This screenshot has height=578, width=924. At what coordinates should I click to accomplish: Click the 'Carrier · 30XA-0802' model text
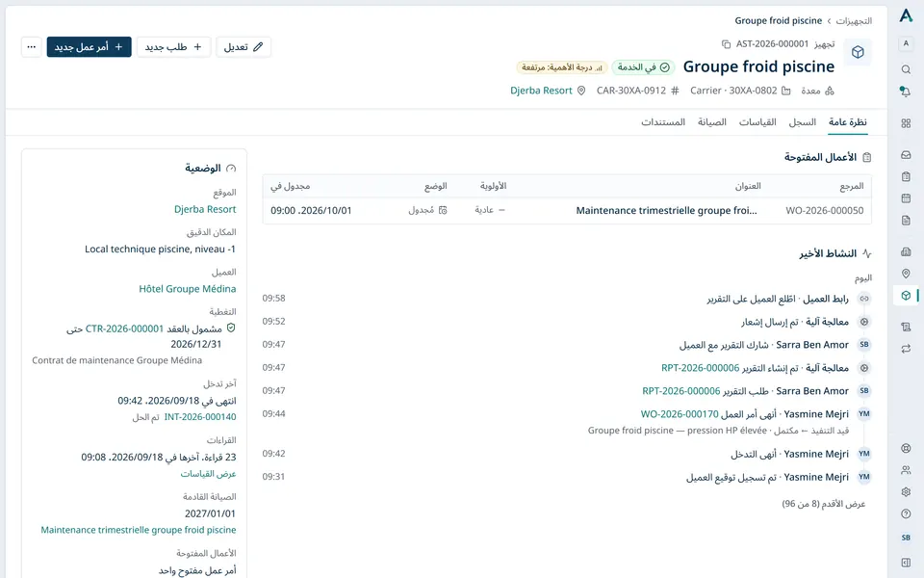point(733,91)
